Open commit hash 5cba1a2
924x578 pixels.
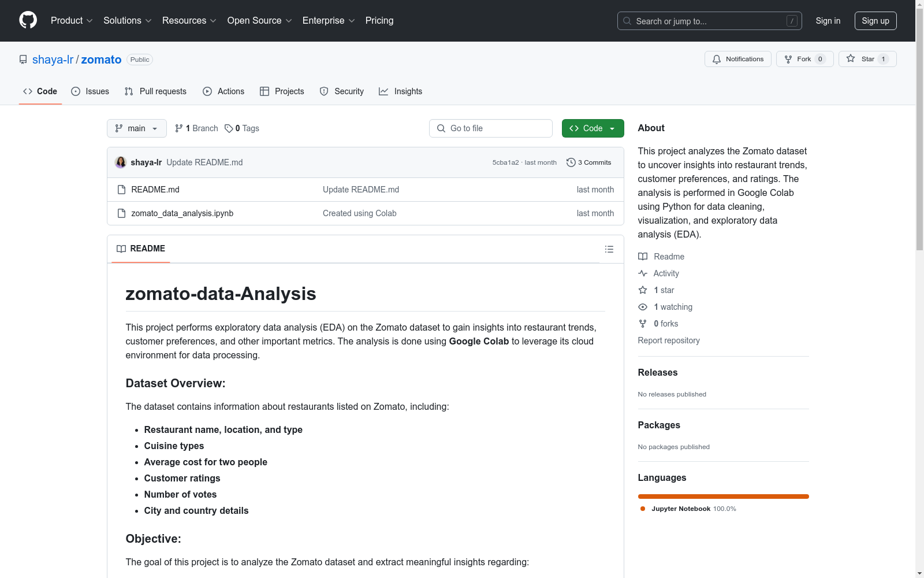[x=505, y=162]
